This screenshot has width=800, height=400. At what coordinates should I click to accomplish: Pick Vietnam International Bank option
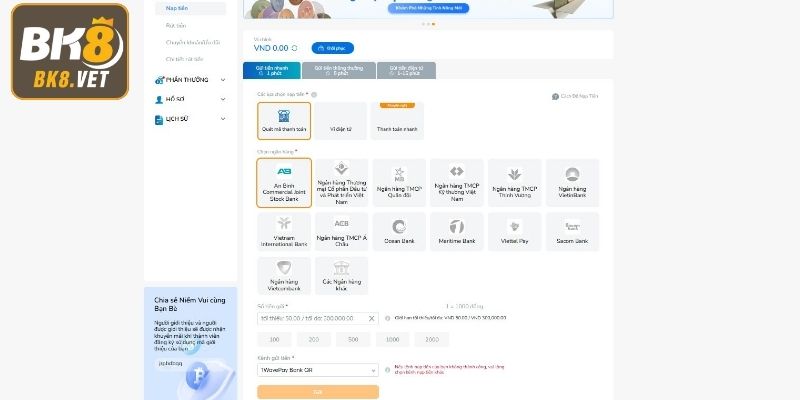coord(284,232)
